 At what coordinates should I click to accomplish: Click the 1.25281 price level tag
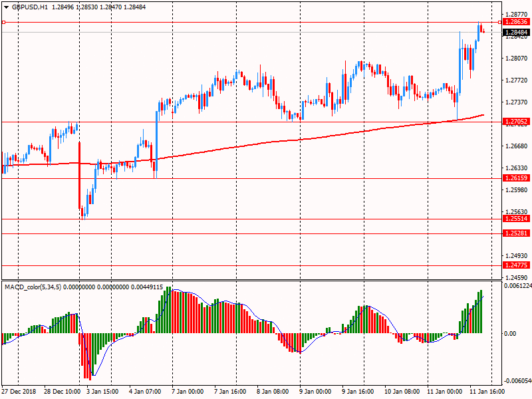(x=516, y=233)
